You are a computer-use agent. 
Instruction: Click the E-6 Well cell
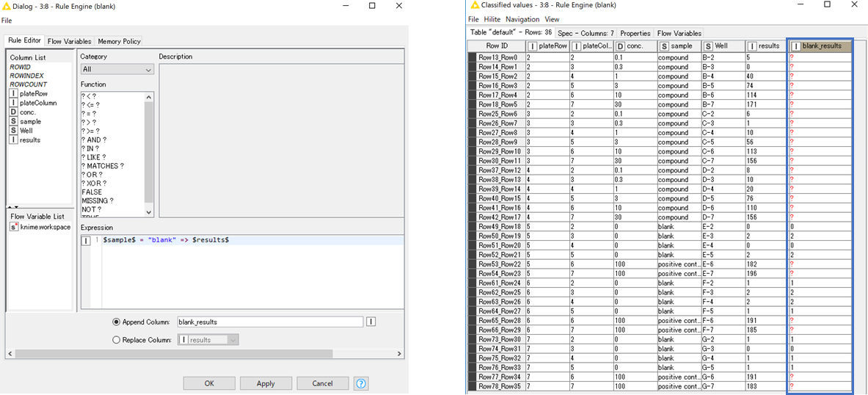[x=723, y=264]
